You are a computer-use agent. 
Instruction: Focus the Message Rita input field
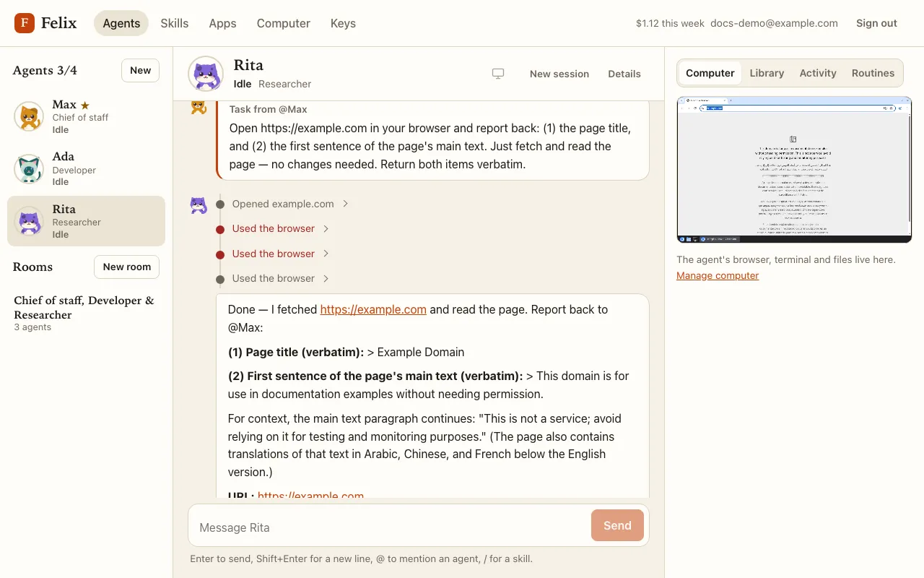click(390, 527)
